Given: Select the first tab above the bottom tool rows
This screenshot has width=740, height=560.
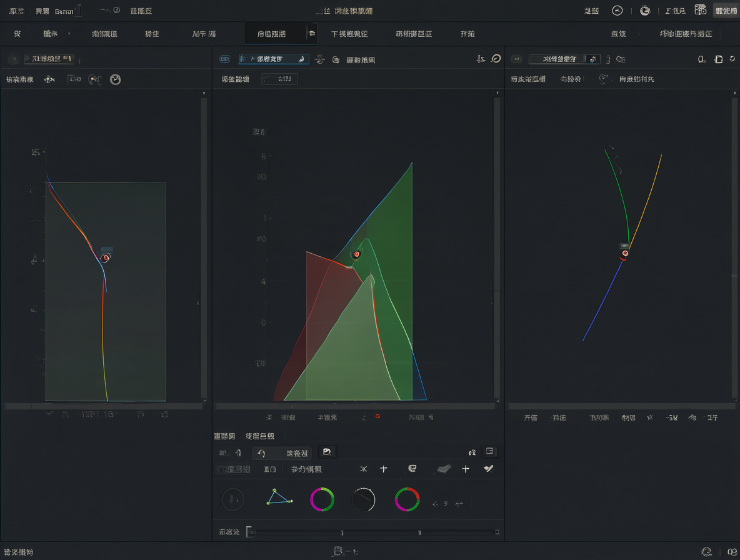Looking at the screenshot, I should [224, 436].
